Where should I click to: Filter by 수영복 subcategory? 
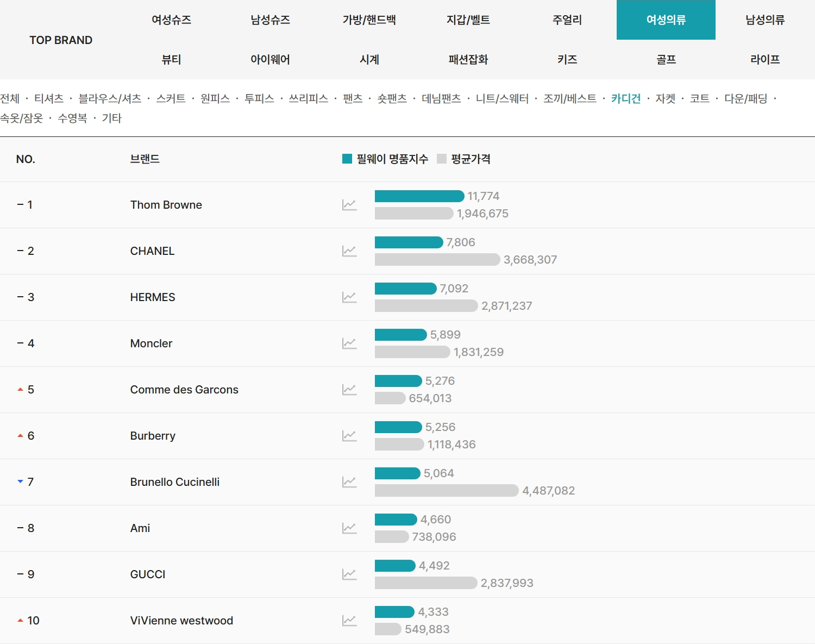point(72,118)
